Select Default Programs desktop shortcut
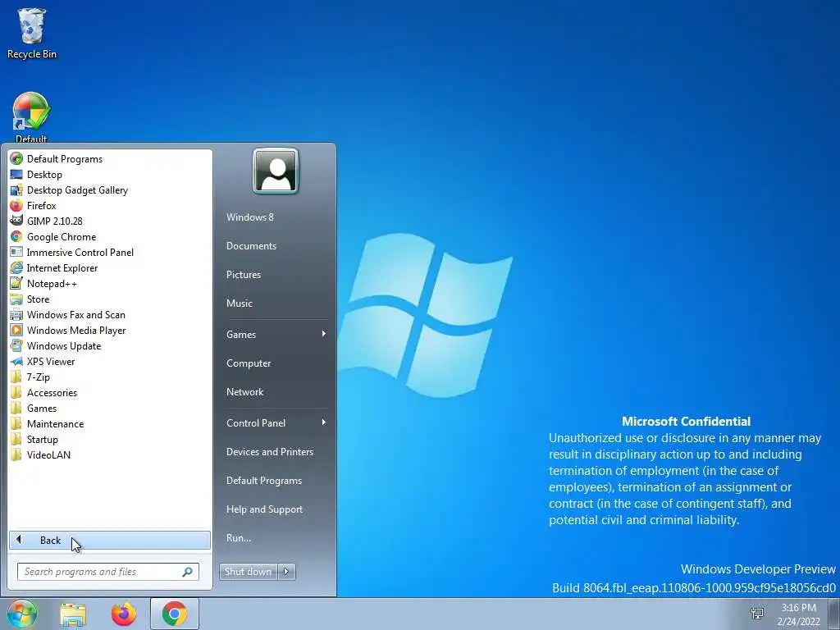The image size is (840, 630). tap(31, 117)
